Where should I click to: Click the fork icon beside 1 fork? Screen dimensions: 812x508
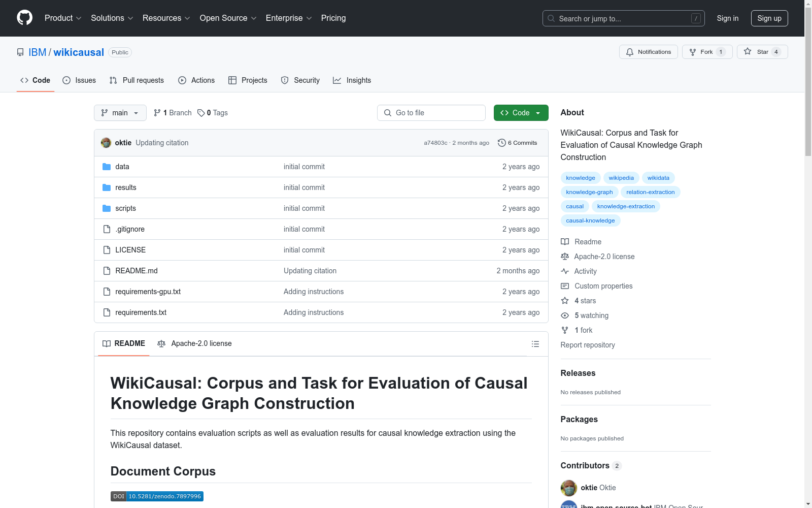[x=565, y=330]
